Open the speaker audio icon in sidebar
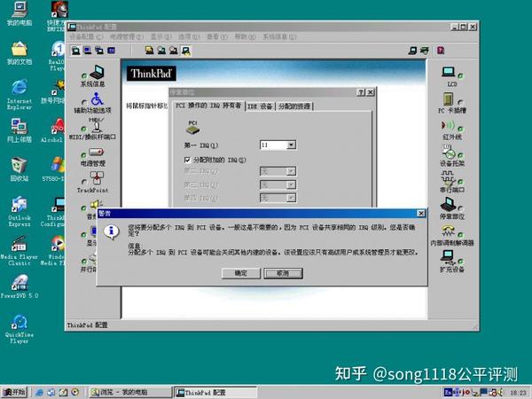532x399 pixels. (x=97, y=204)
